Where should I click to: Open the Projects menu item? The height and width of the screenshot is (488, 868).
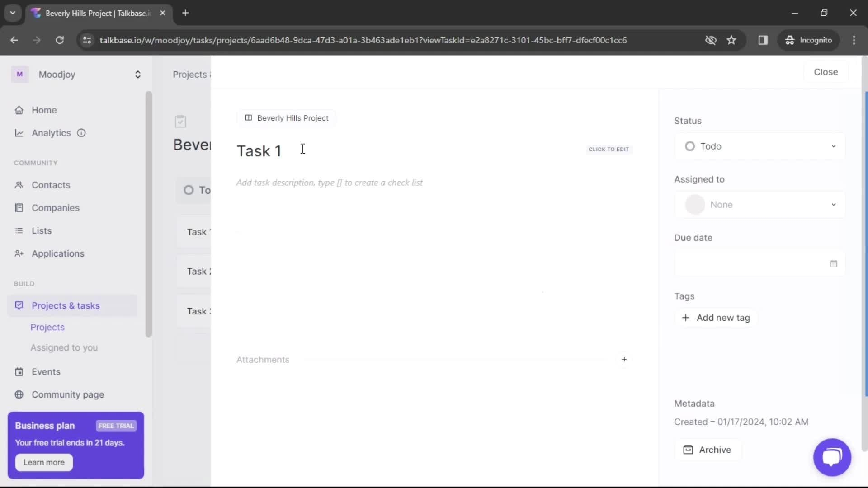click(x=47, y=327)
